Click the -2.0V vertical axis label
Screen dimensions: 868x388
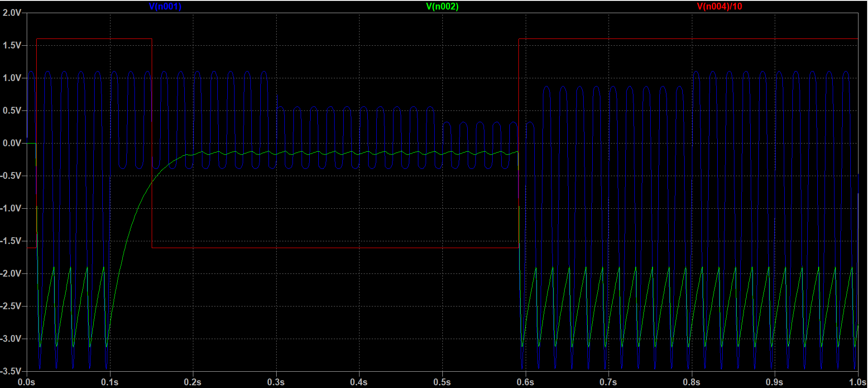[11, 273]
